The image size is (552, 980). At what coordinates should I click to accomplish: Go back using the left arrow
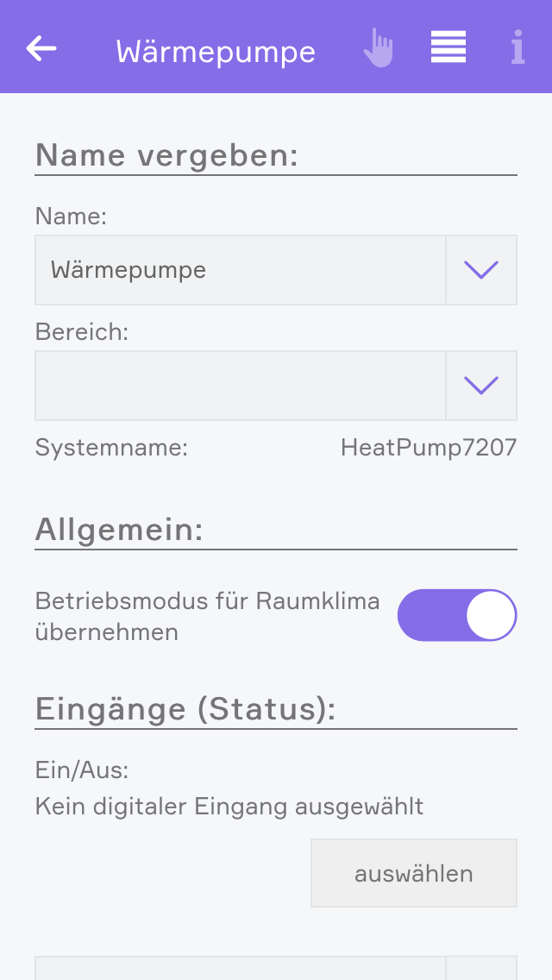(x=41, y=48)
